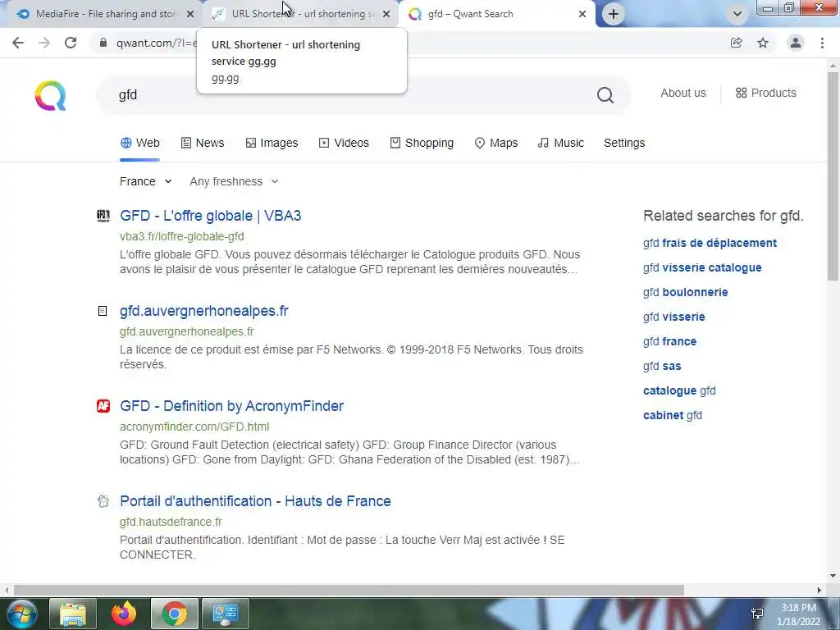
Task: Open a new tab with plus button
Action: click(614, 14)
